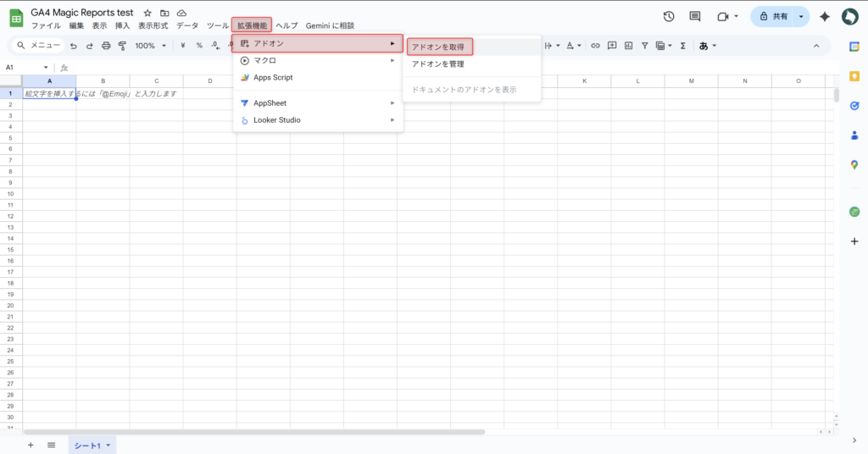Click the horizontal scrollbar

254,432
